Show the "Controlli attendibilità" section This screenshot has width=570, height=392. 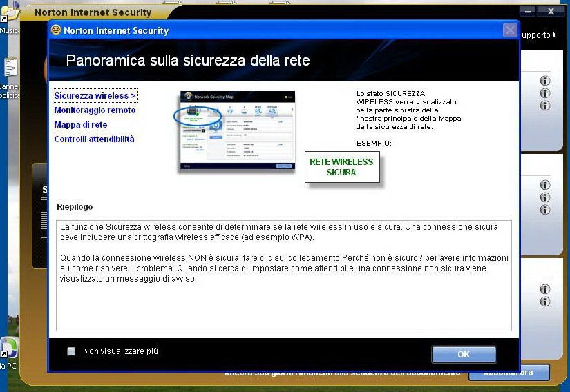point(94,139)
